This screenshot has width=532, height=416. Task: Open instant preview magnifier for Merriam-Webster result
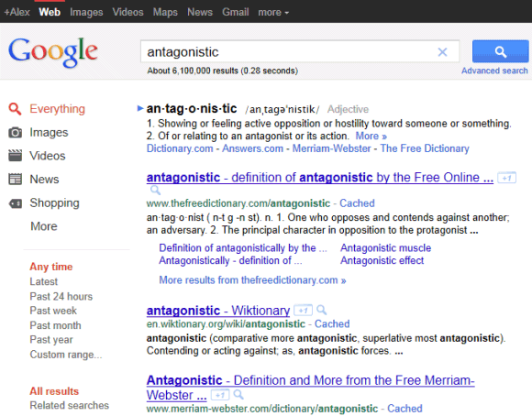238,394
